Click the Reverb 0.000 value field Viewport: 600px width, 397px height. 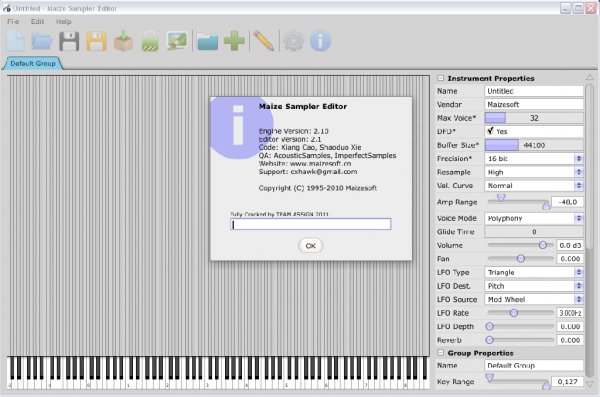click(570, 340)
